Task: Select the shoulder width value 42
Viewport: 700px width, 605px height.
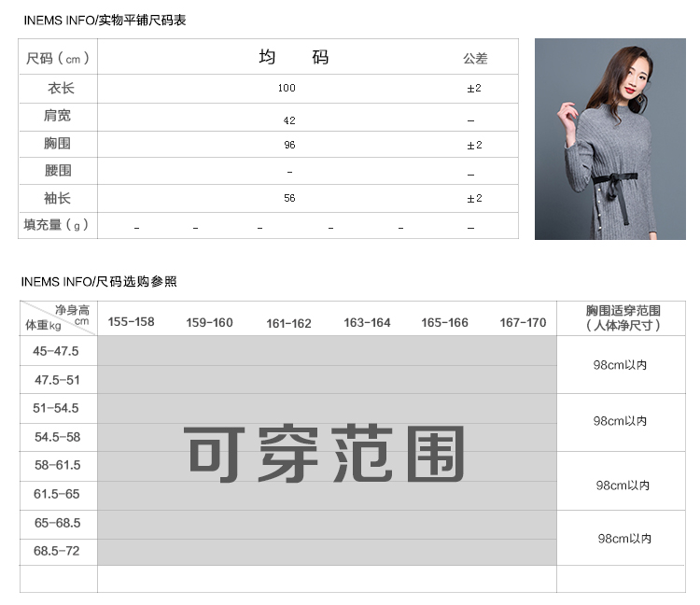Action: tap(289, 120)
